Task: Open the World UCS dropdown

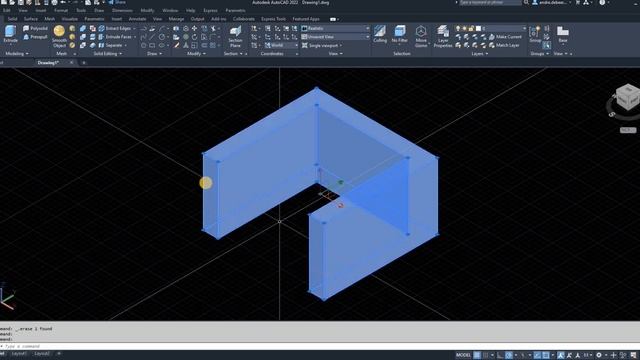Action: 281,45
